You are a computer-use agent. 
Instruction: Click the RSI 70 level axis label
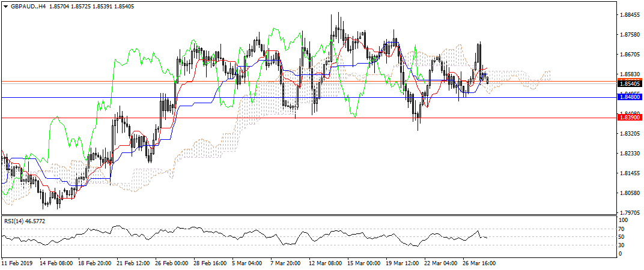623,229
